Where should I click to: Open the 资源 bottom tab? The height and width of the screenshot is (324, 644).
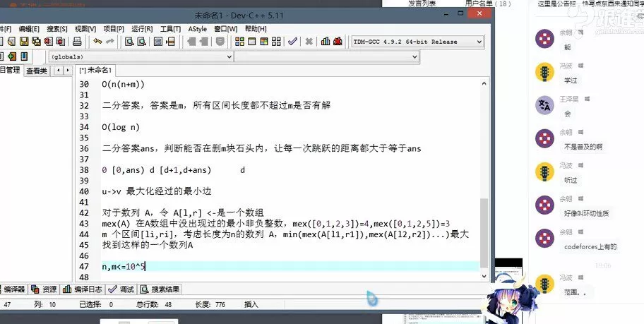(x=44, y=289)
